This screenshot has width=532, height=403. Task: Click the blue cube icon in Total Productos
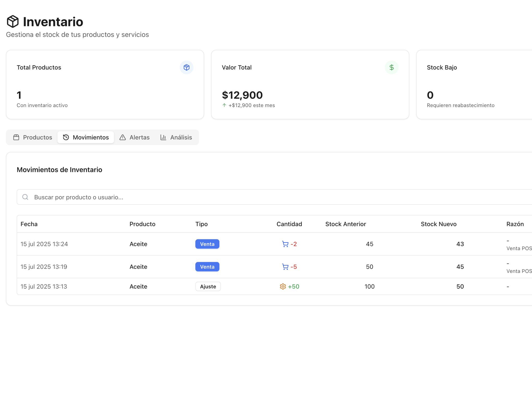[x=186, y=67]
